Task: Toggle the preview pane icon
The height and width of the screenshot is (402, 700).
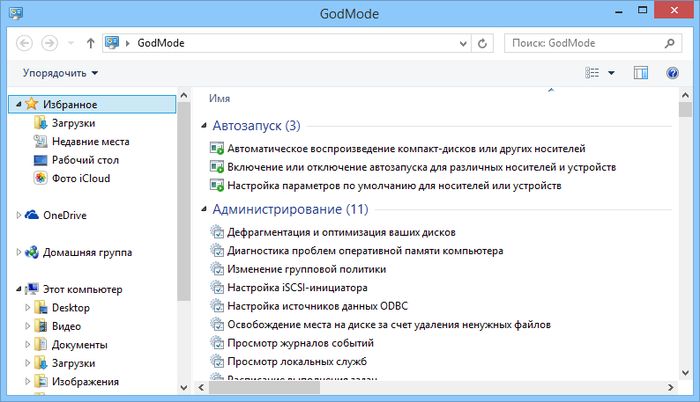Action: coord(642,73)
